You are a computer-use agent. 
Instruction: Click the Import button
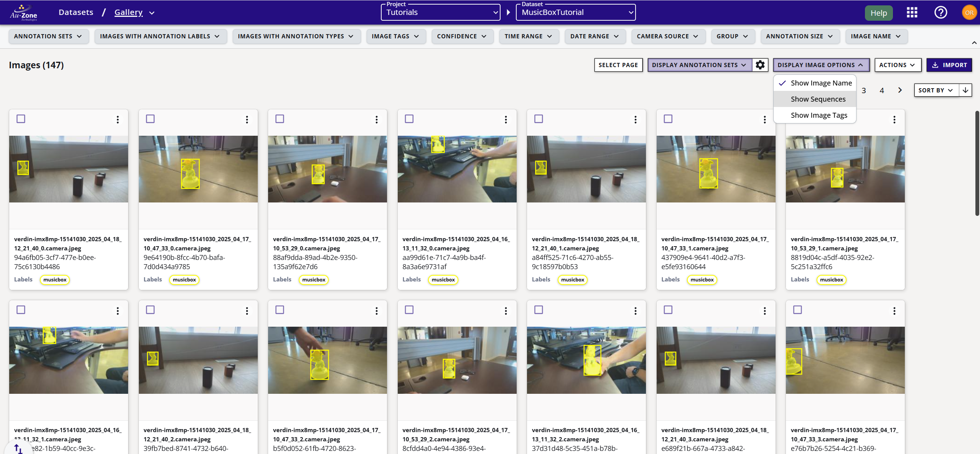point(949,65)
